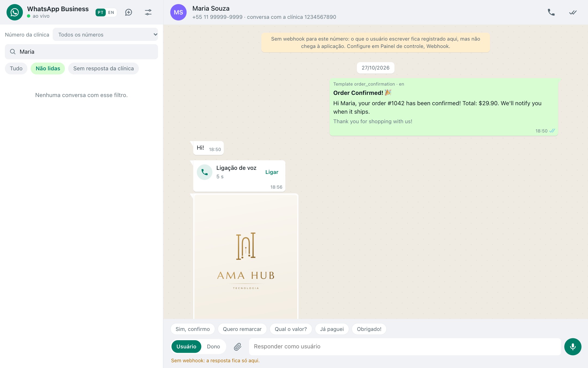
Task: Open the AMA HUB image message
Action: click(246, 256)
